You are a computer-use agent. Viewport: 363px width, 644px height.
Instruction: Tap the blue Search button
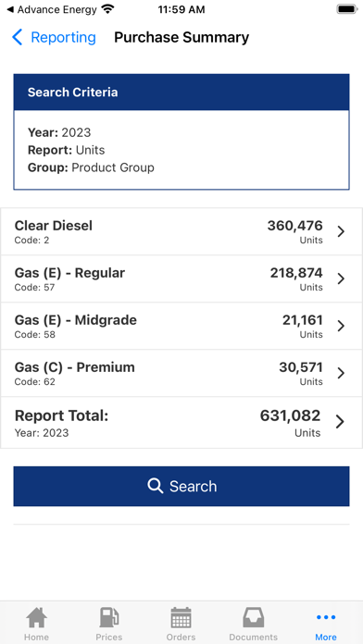pos(181,486)
